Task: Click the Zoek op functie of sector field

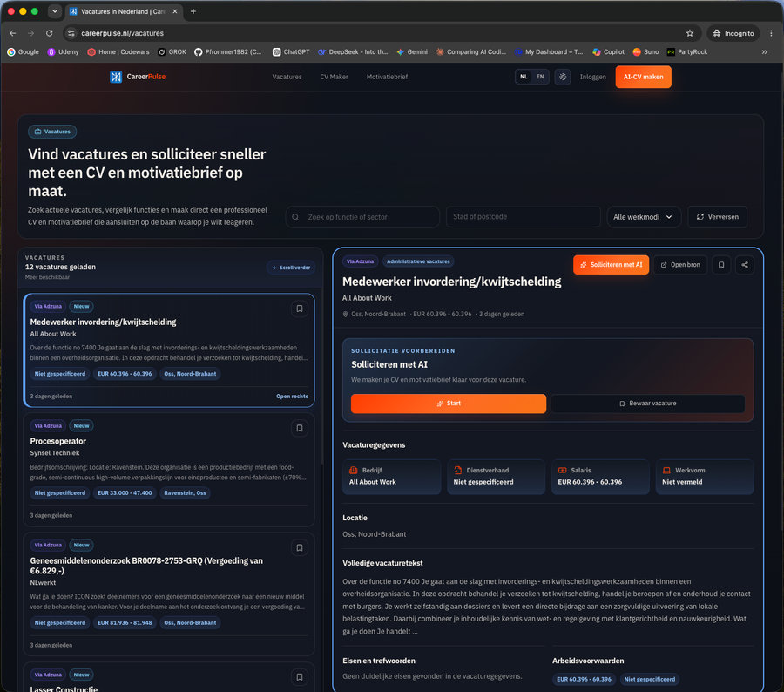Action: coord(362,217)
